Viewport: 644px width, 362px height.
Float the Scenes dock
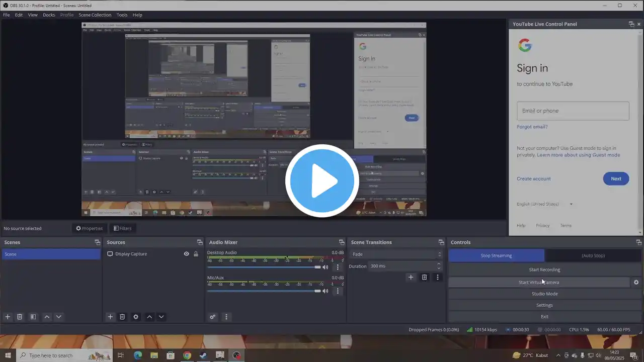click(x=98, y=242)
